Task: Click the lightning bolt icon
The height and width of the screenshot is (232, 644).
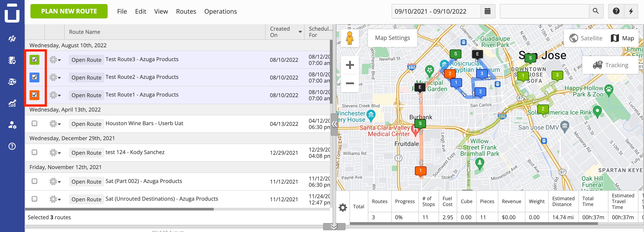Action: 631,11
